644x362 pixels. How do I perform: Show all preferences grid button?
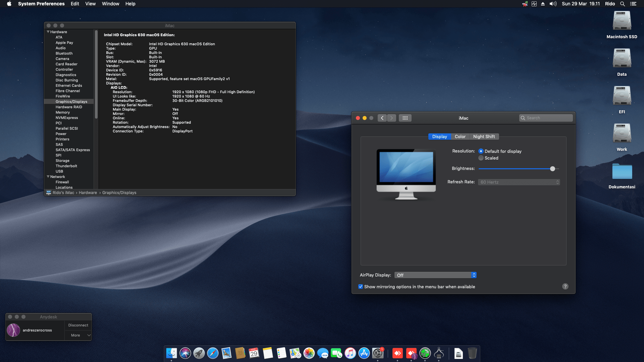tap(405, 118)
